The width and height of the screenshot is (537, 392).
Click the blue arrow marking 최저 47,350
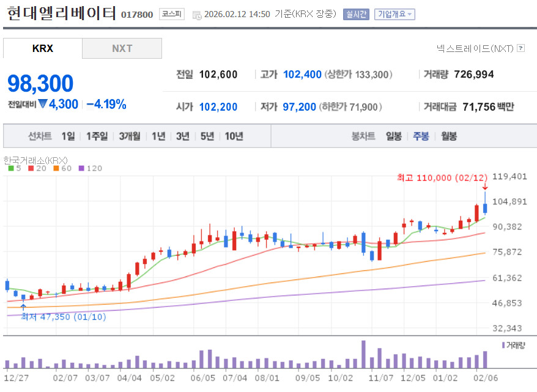[x=23, y=307]
